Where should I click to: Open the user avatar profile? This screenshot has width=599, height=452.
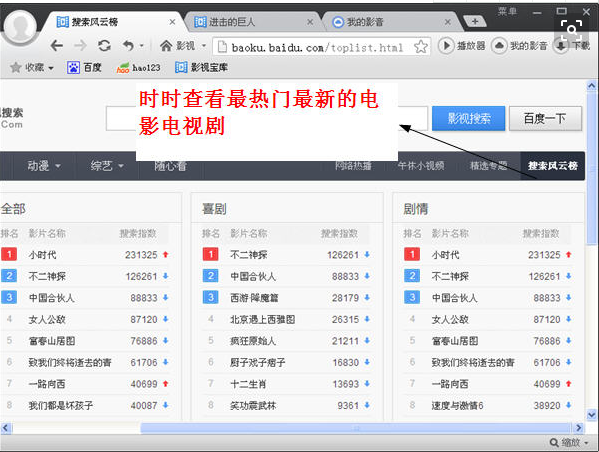pyautogui.click(x=20, y=27)
